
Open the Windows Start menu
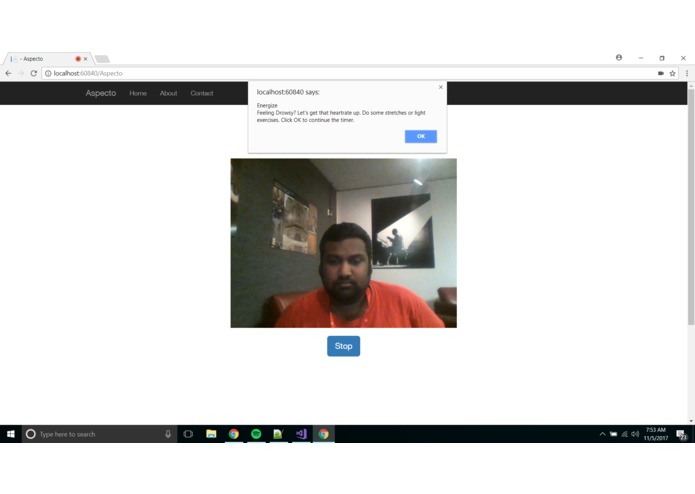pos(11,434)
